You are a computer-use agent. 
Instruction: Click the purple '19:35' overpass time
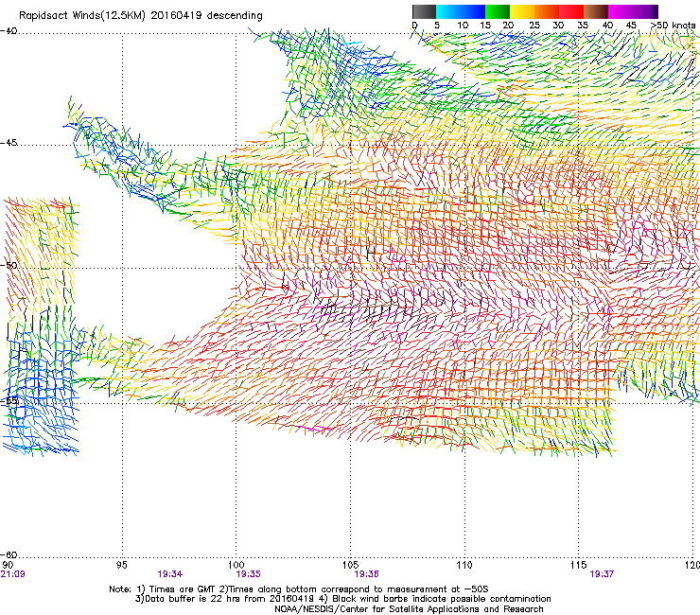point(248,574)
